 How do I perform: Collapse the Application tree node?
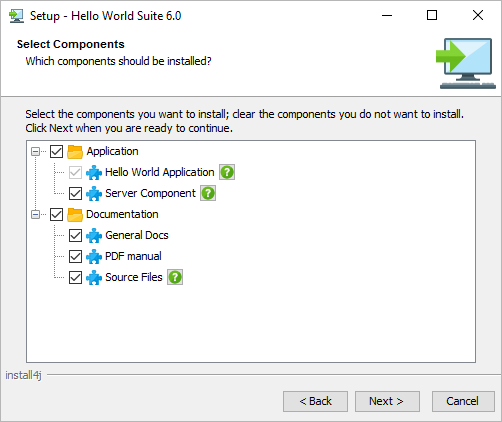[35, 152]
